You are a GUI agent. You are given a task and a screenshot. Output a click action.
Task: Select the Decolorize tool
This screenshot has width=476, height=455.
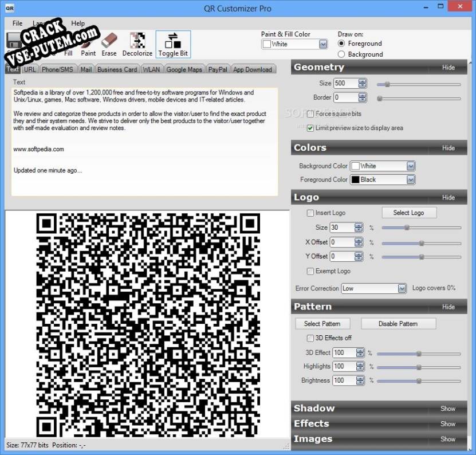(x=137, y=45)
